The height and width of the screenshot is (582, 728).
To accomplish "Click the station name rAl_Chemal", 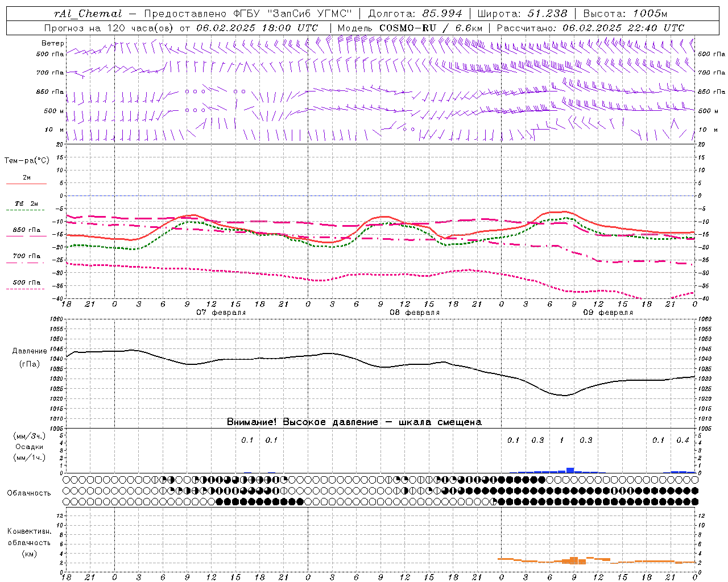I will pos(88,14).
